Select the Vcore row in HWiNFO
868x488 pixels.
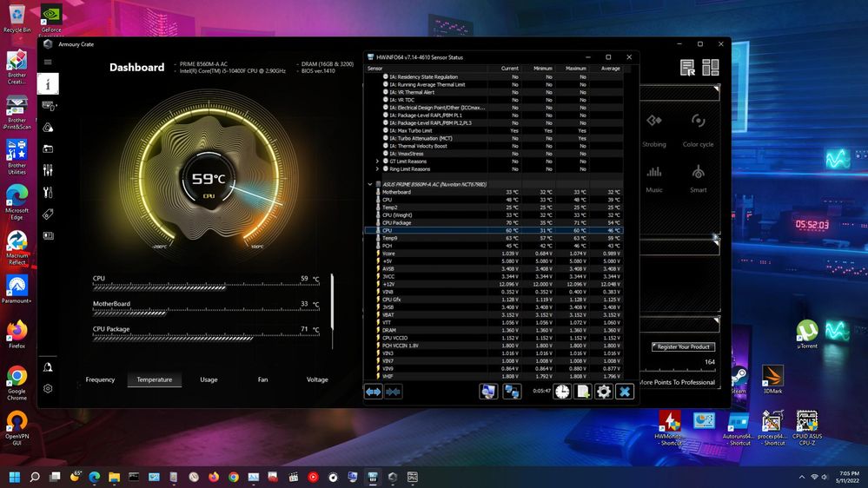point(494,254)
